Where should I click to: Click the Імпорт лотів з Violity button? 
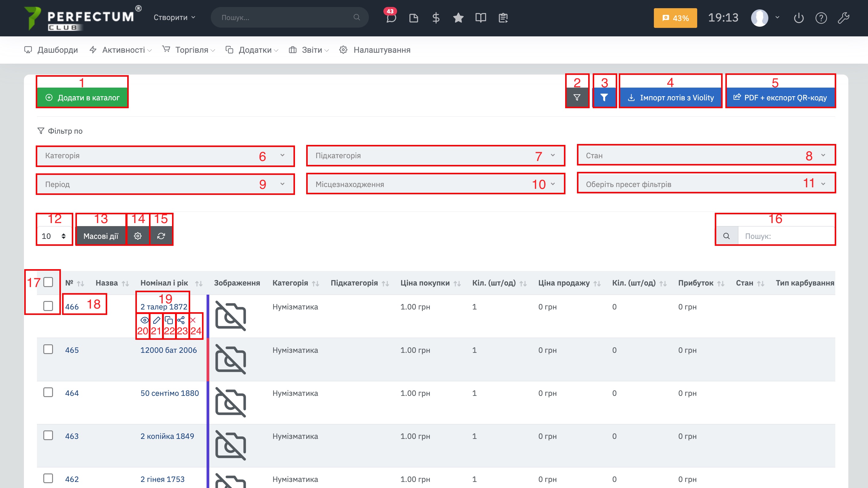coord(671,98)
